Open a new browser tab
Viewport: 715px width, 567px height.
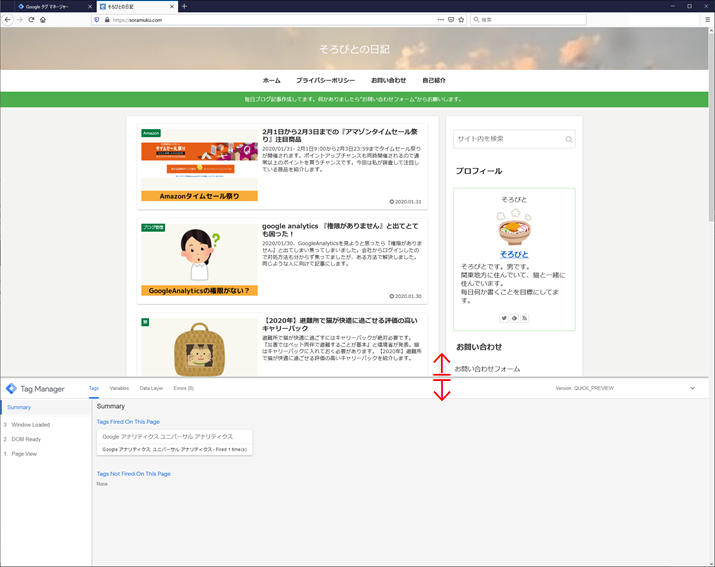pos(184,6)
